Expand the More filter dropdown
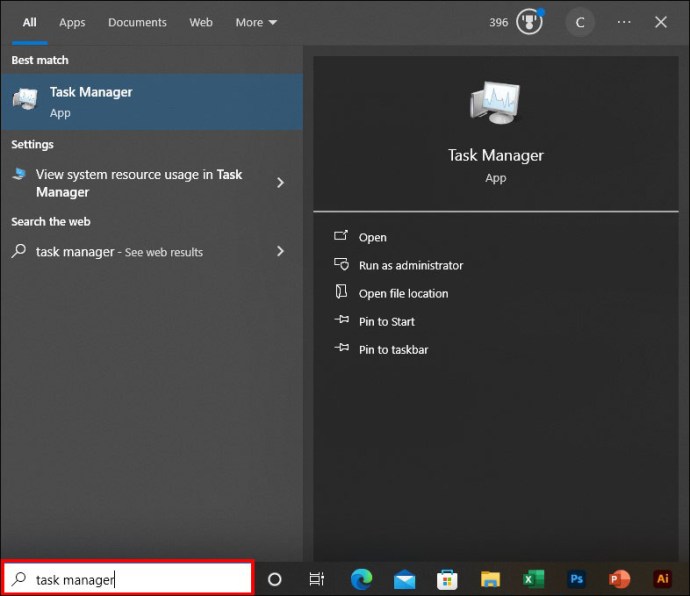 [256, 22]
